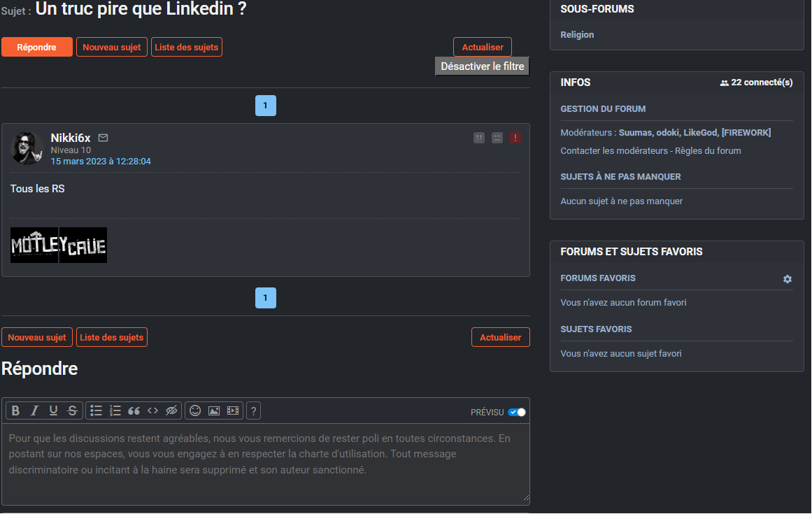Apply italic formatting in reply editor
This screenshot has width=812, height=514.
pos(34,411)
